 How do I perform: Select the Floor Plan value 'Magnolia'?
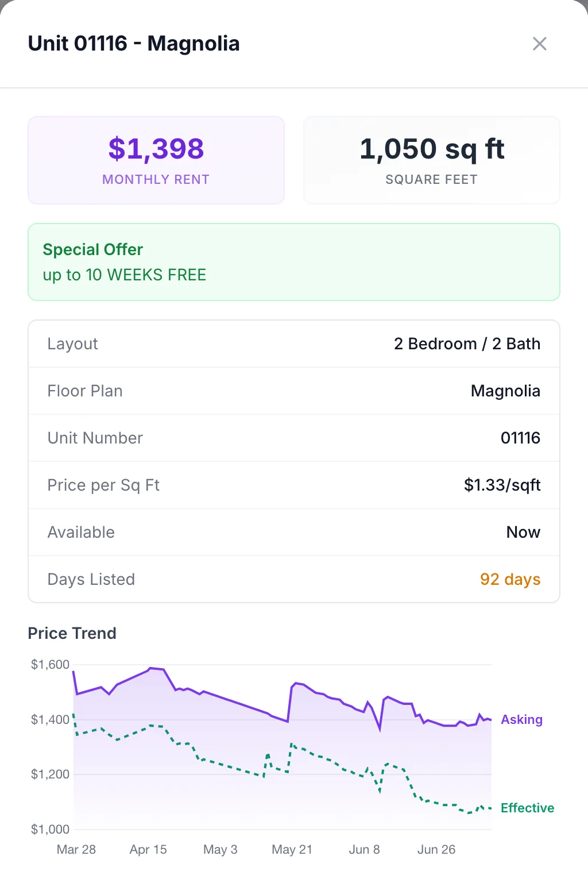(505, 391)
